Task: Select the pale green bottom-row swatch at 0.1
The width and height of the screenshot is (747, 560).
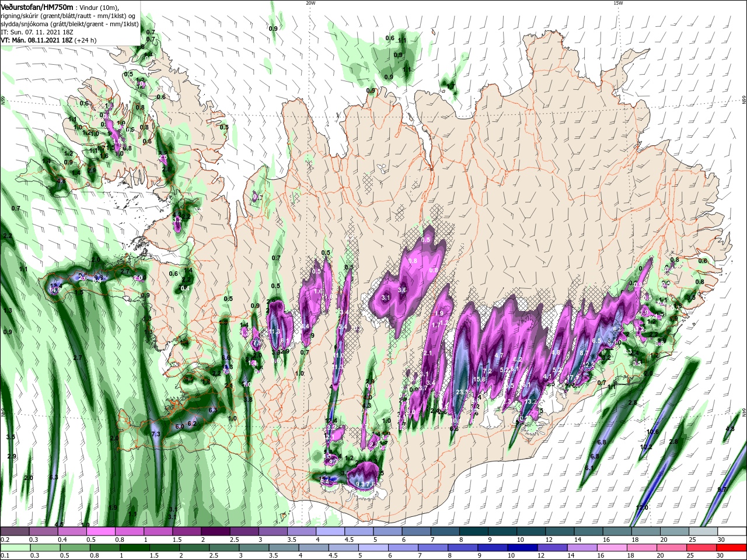Action: click(x=15, y=548)
